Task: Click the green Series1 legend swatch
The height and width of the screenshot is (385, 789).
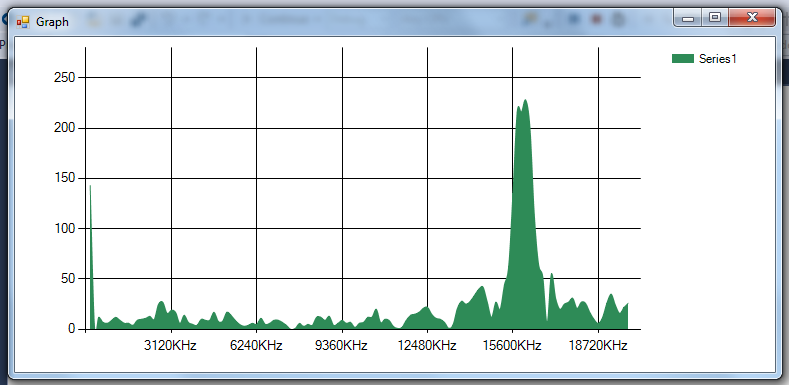Action: (x=683, y=59)
